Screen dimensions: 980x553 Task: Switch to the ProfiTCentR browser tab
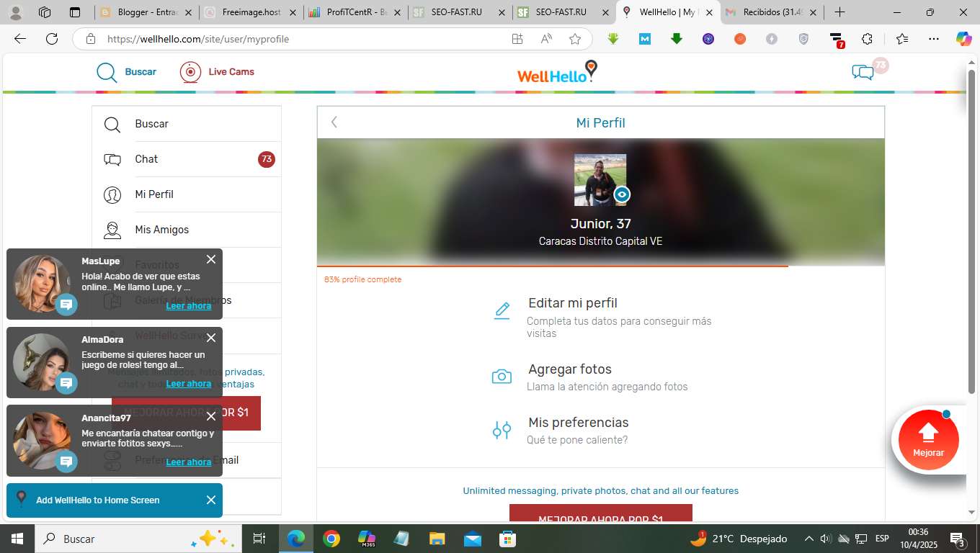pos(355,12)
